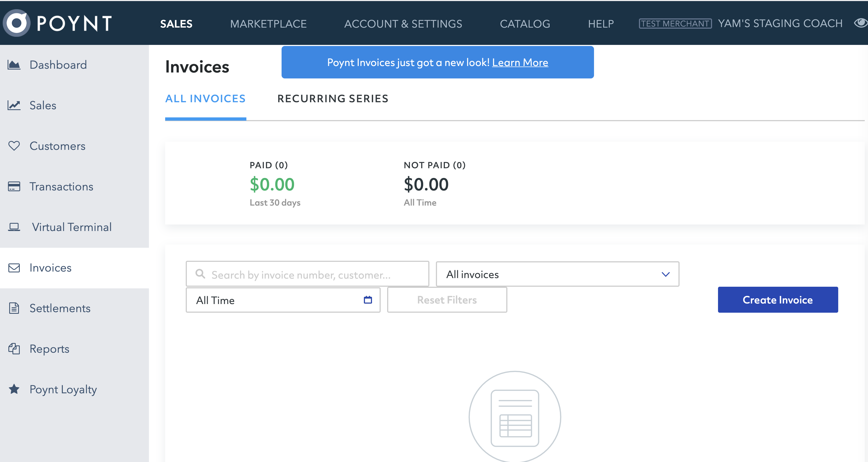Click the magnifier icon in invoice search
Screen dimensions: 868x462
(201, 274)
